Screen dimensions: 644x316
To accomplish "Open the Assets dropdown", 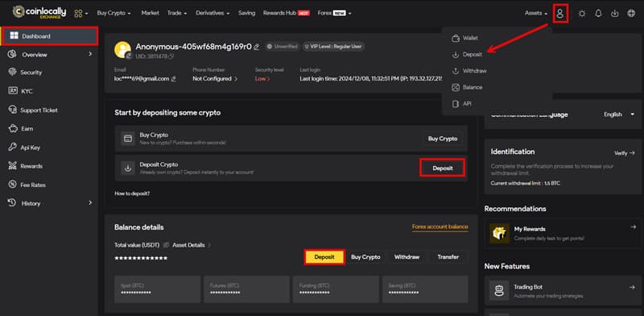I will tap(536, 13).
